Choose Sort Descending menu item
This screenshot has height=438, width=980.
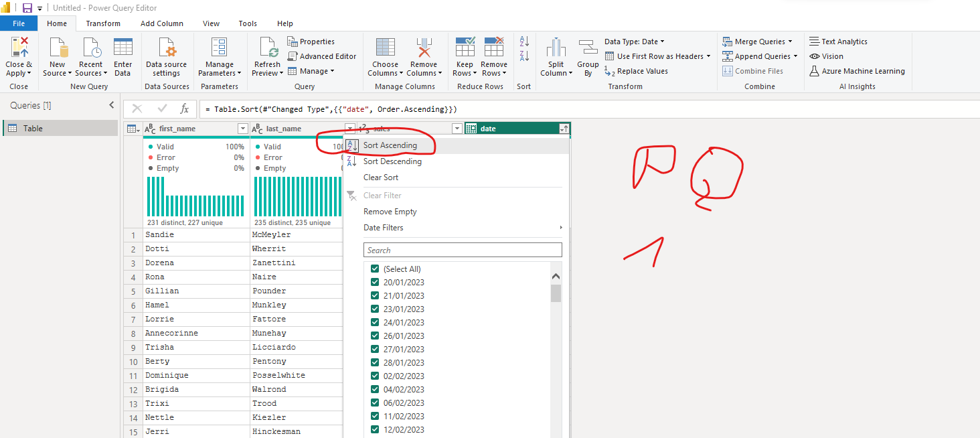456,161
